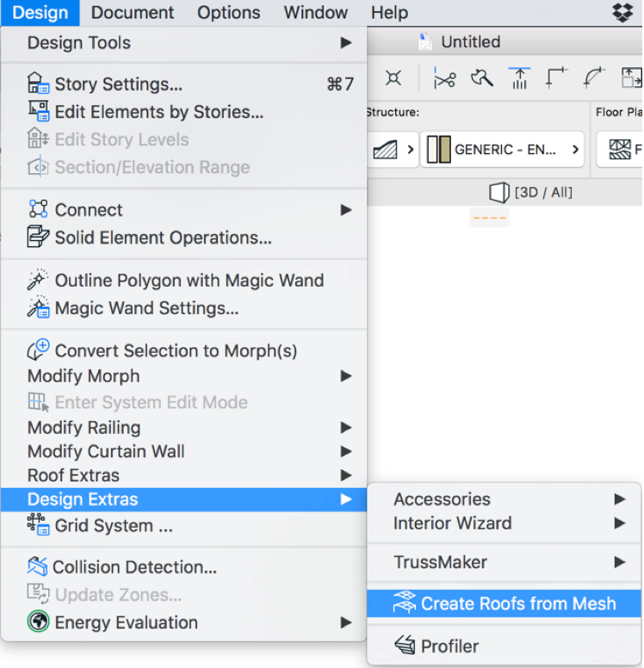
Task: Open the Window menu
Action: coord(315,13)
